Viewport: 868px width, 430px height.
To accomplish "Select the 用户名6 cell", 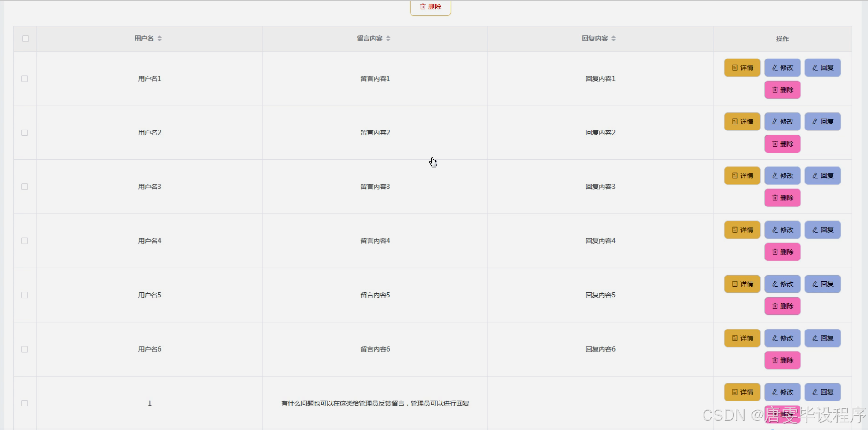I will pyautogui.click(x=150, y=349).
